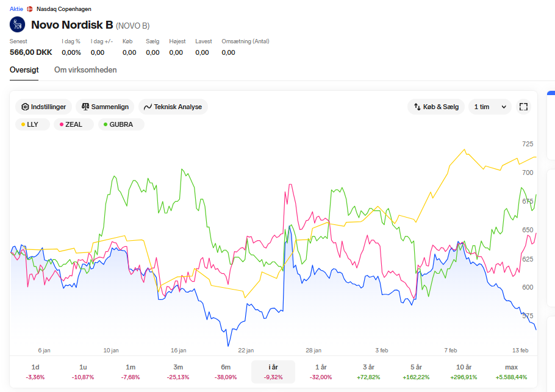
Task: Click the pink ZEAL color dot
Action: (62, 124)
